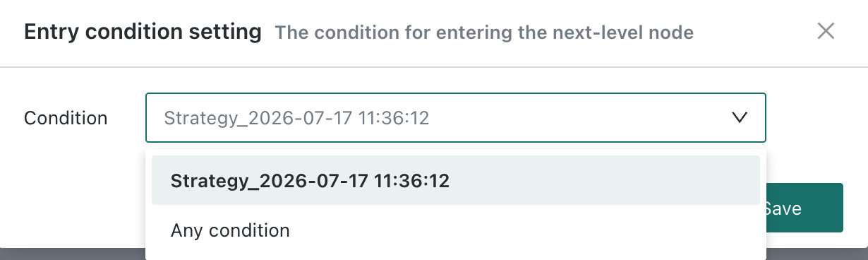Screen dimensions: 868x260
Task: Click the top-right cross icon
Action: click(x=826, y=31)
